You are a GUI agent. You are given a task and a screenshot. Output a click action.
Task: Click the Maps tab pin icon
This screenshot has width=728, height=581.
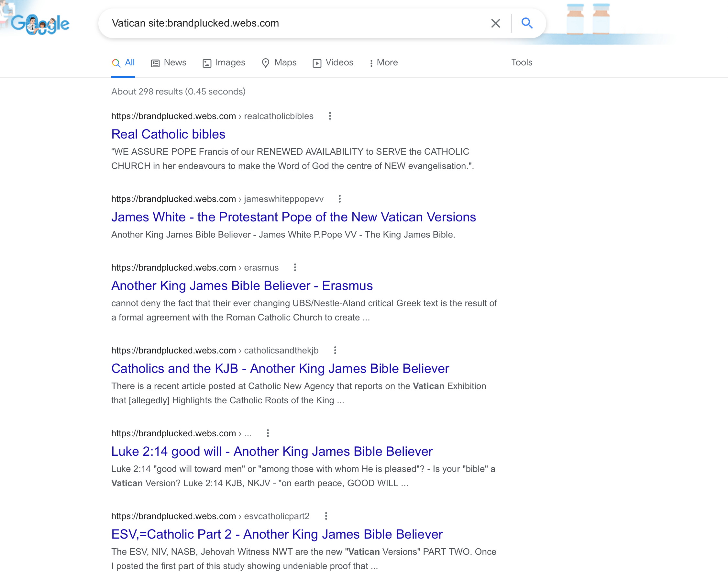(x=266, y=63)
